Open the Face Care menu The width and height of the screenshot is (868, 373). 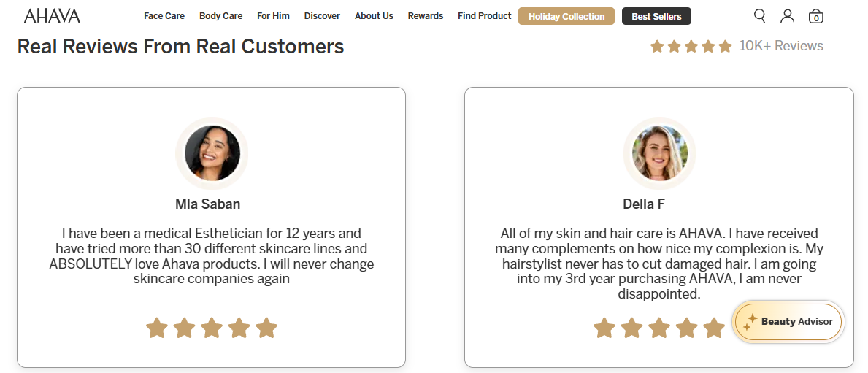[x=164, y=16]
